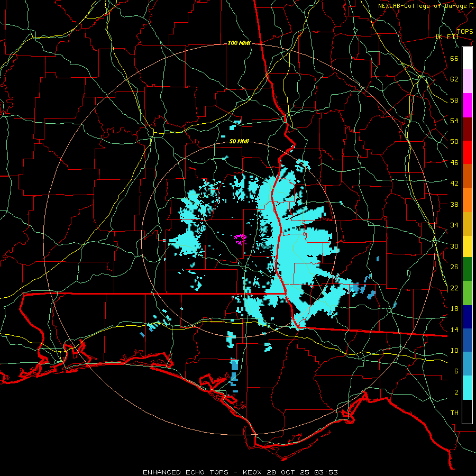The image size is (476, 476).
Task: Click the legend value "34"
Action: 454,225
